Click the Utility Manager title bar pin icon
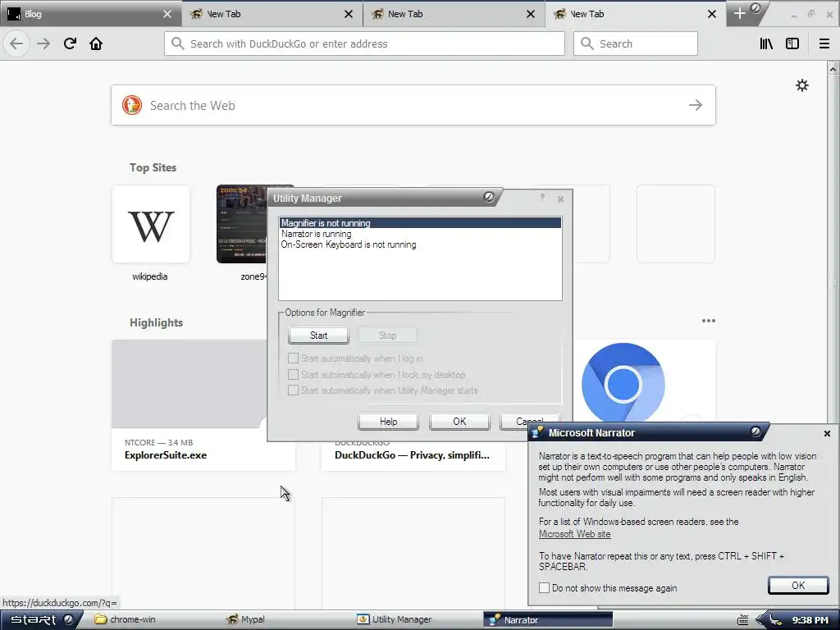This screenshot has height=630, width=840. tap(489, 197)
